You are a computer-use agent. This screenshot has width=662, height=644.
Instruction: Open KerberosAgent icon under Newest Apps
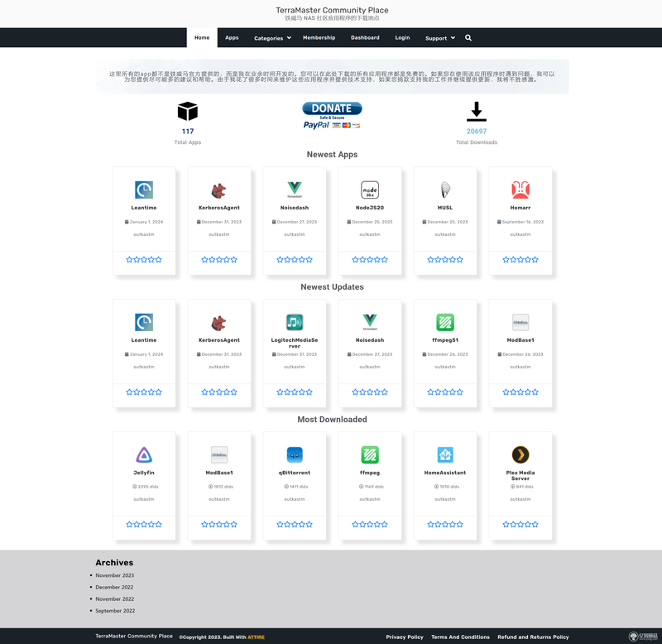click(x=219, y=190)
